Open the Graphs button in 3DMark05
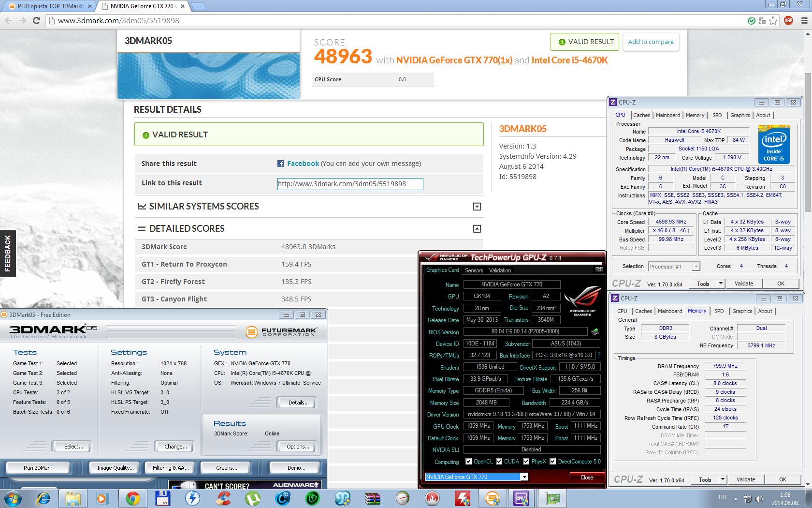 coord(227,468)
